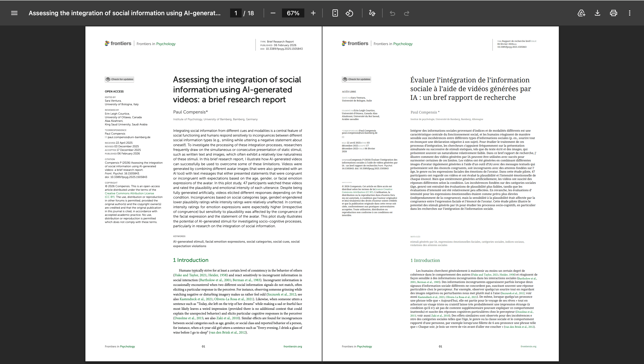Click Check for updates on the English page
Screen dimensions: 644x364
pos(119,79)
